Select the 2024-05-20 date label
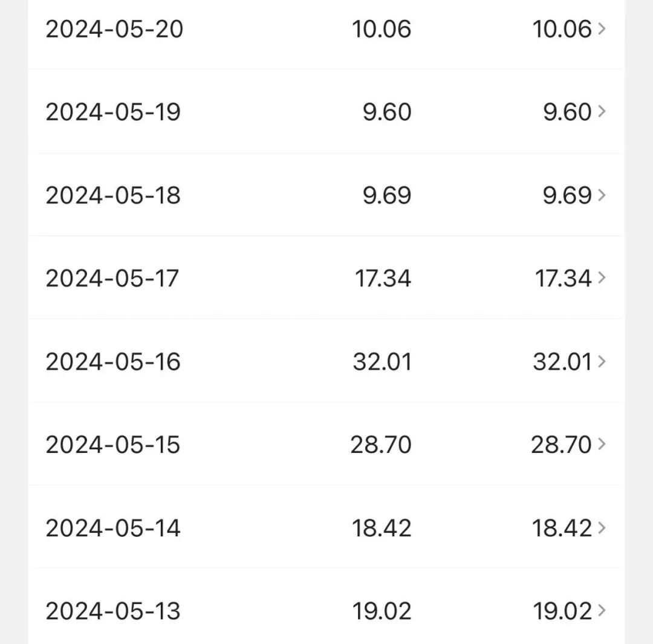Screen dimensions: 653x644 (114, 29)
